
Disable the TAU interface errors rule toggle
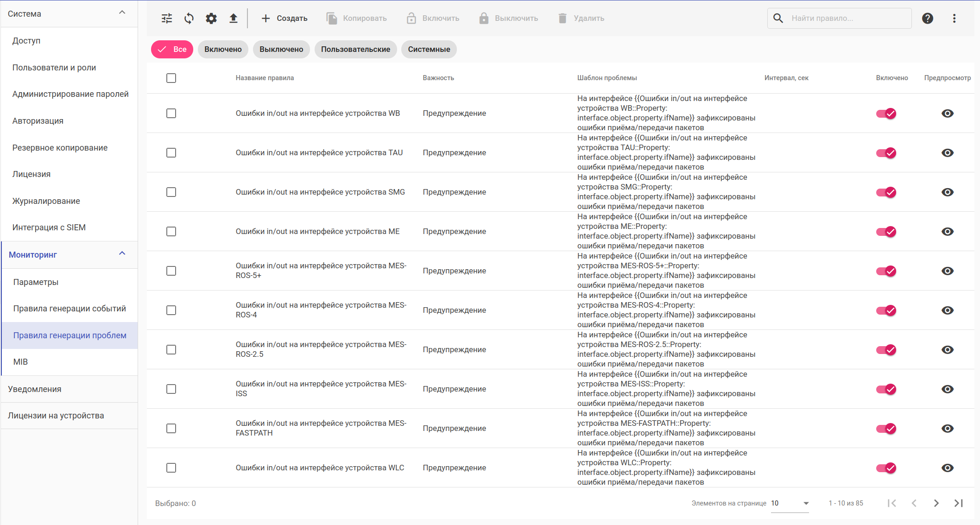[886, 153]
